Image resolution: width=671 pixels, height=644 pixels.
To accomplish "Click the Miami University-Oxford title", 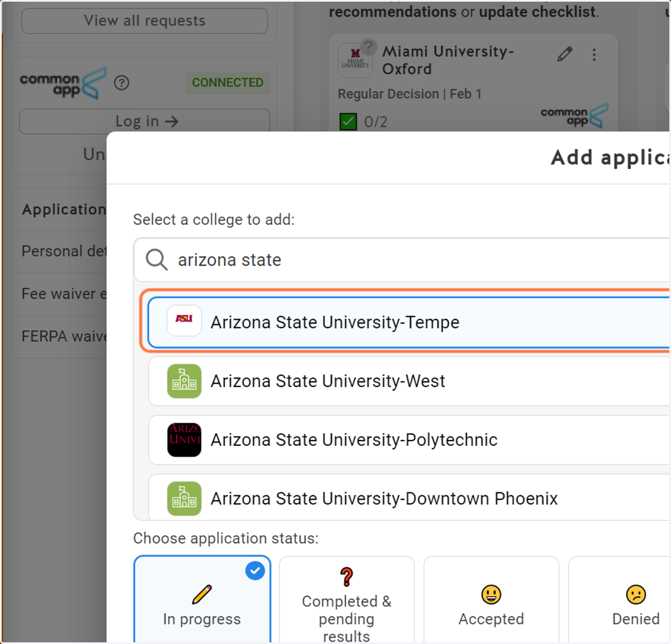I will (448, 60).
